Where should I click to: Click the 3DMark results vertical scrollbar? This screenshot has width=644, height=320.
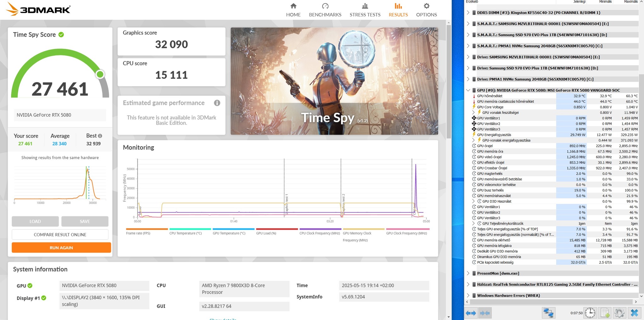pos(448,82)
